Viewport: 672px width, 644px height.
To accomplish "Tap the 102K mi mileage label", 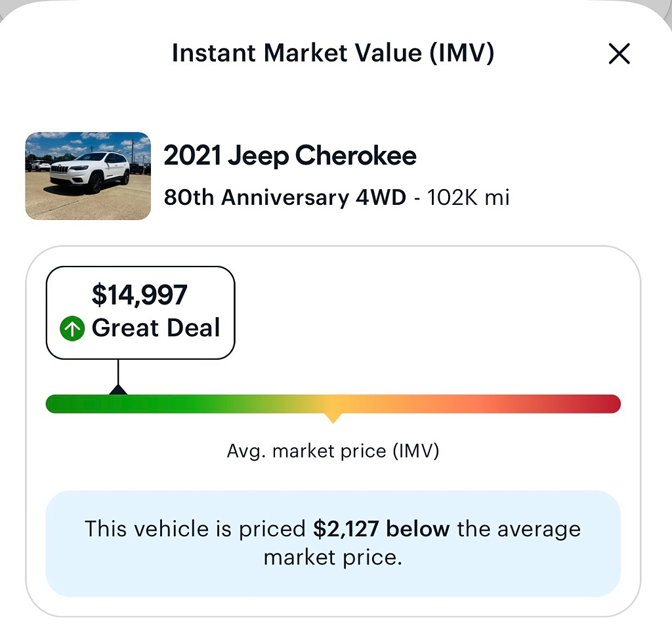I will click(469, 198).
